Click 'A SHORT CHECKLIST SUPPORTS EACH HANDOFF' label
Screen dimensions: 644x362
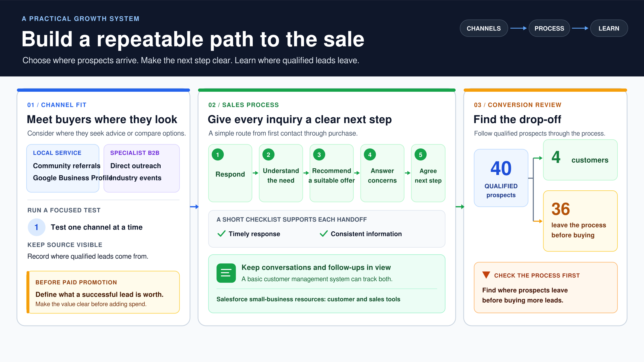pos(292,220)
